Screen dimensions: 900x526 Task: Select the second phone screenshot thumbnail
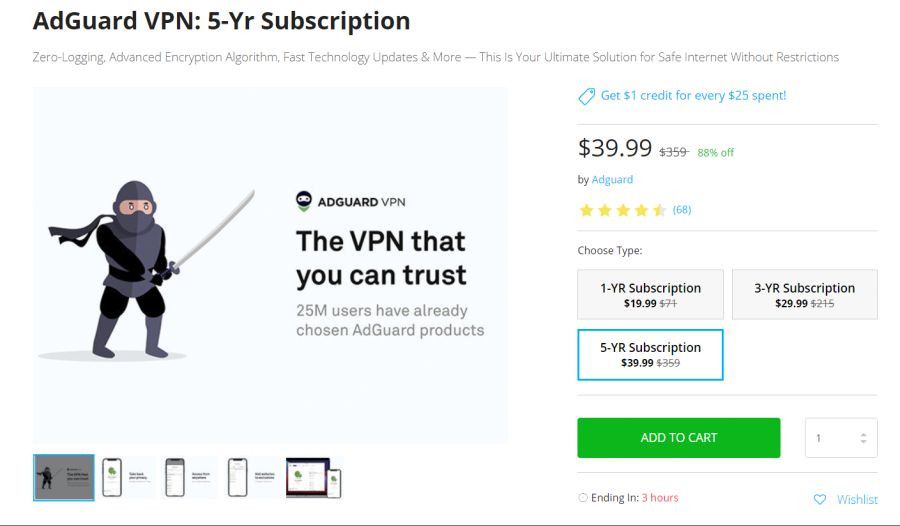(x=127, y=477)
